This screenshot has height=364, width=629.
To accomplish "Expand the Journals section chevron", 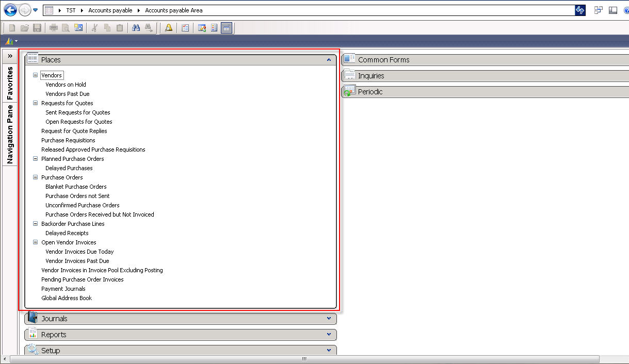I will pyautogui.click(x=329, y=319).
